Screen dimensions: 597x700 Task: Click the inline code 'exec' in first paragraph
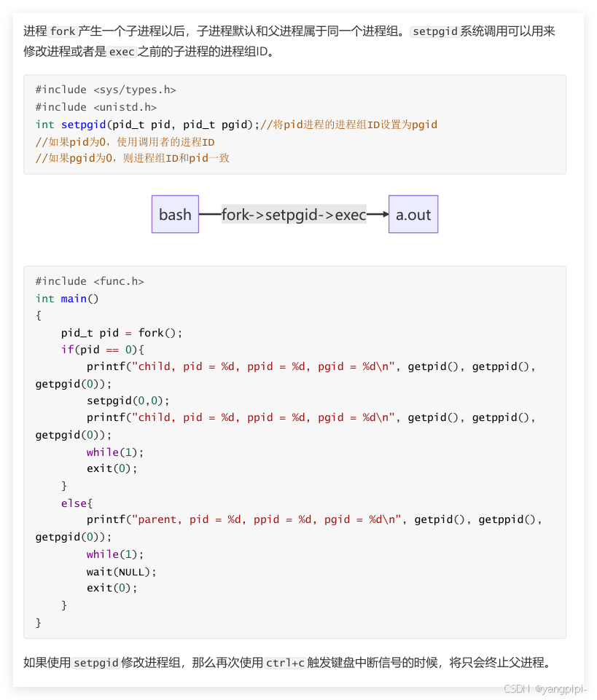(122, 52)
